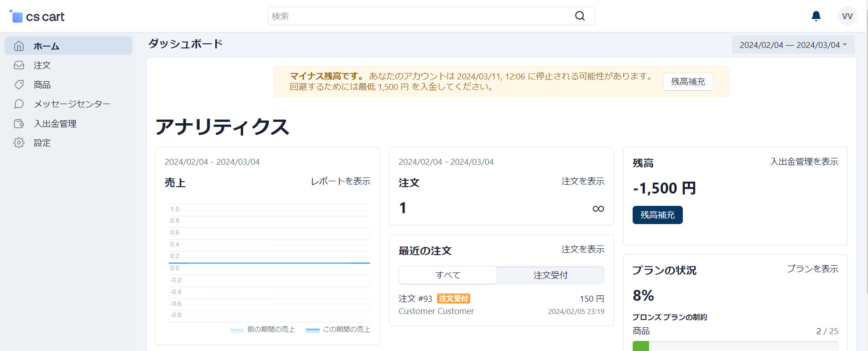This screenshot has width=868, height=351.
Task: Click the blue sales line in chart
Action: tap(269, 263)
